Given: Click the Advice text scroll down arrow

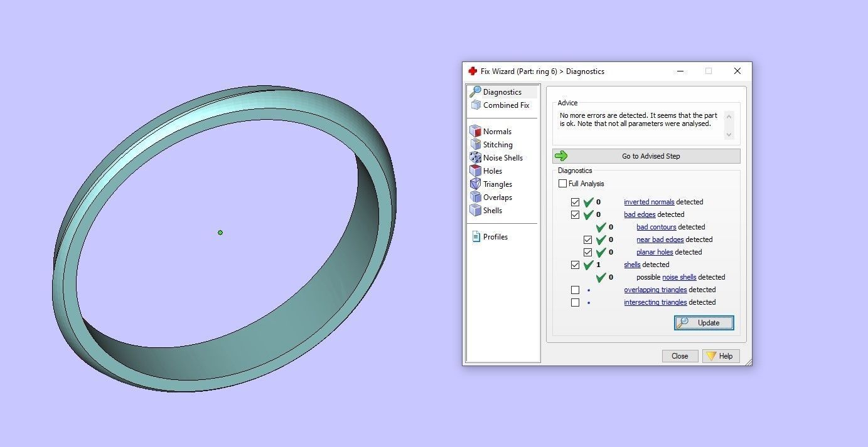Looking at the screenshot, I should [x=729, y=135].
